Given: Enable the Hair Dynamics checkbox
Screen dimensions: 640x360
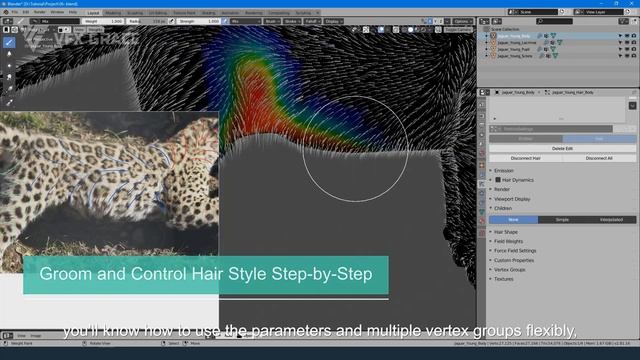Looking at the screenshot, I should [x=498, y=180].
